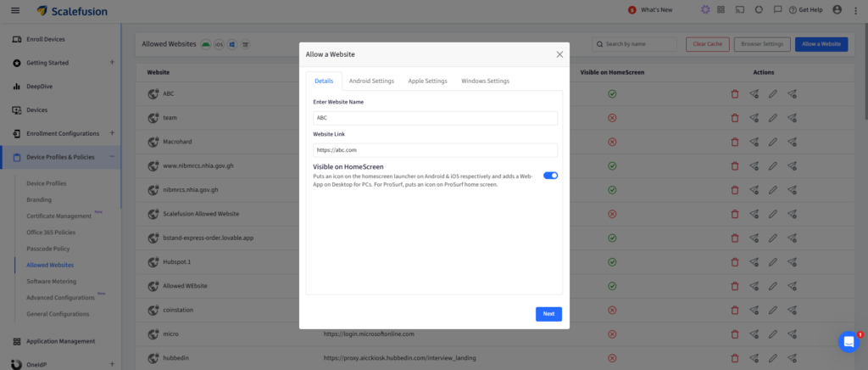Viewport: 868px width, 370px height.
Task: Click the cast screen icon in header
Action: coord(739,9)
